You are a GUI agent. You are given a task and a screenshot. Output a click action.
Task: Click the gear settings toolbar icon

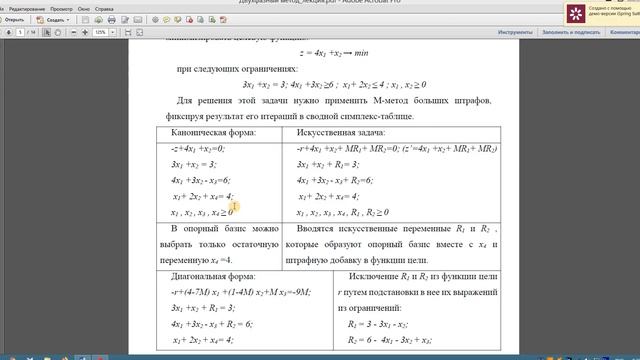tap(155, 20)
